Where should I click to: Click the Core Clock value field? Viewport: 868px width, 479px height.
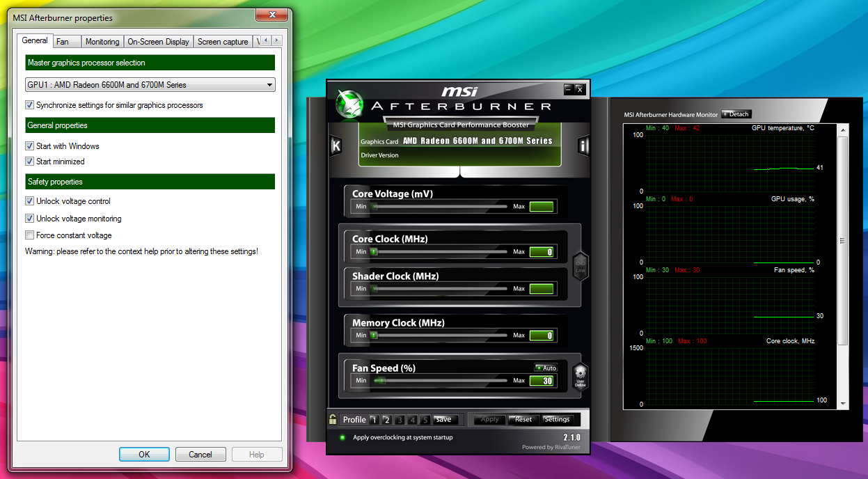(542, 252)
